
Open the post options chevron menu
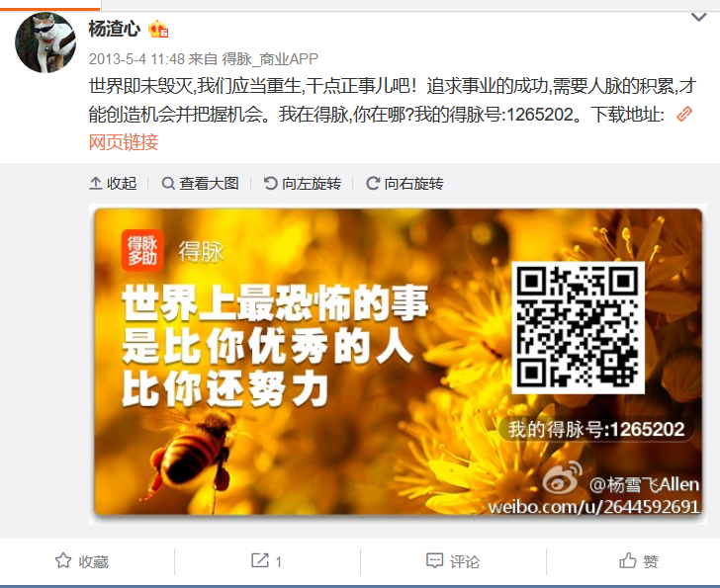(x=698, y=18)
